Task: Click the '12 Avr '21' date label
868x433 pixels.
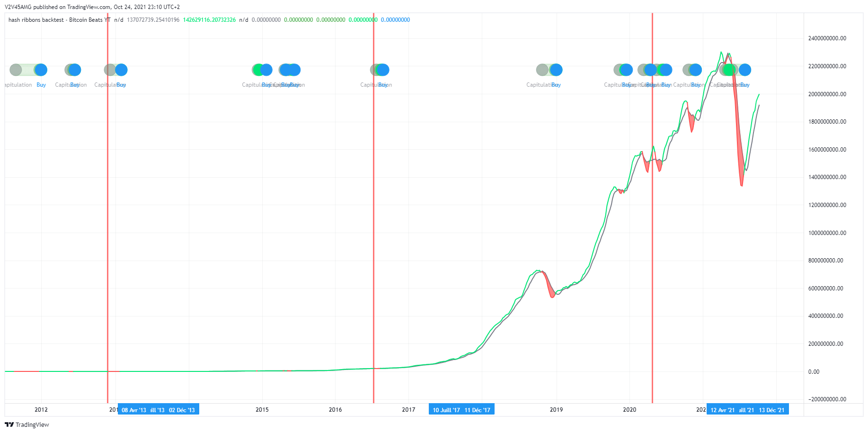Action: [x=723, y=410]
